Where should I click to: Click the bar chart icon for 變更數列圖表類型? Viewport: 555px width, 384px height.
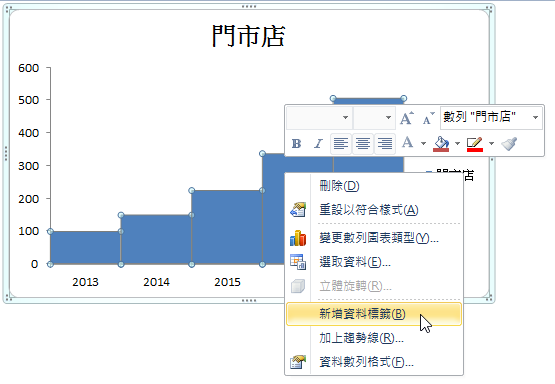point(298,238)
